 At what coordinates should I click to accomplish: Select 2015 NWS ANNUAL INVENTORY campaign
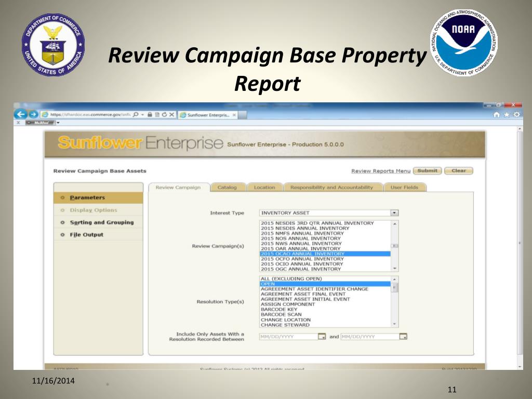(x=325, y=244)
